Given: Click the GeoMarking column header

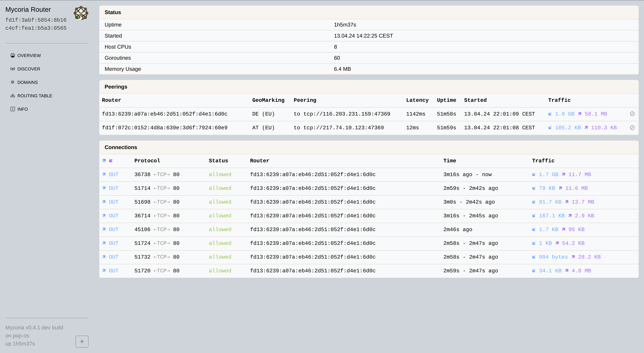Looking at the screenshot, I should (268, 100).
